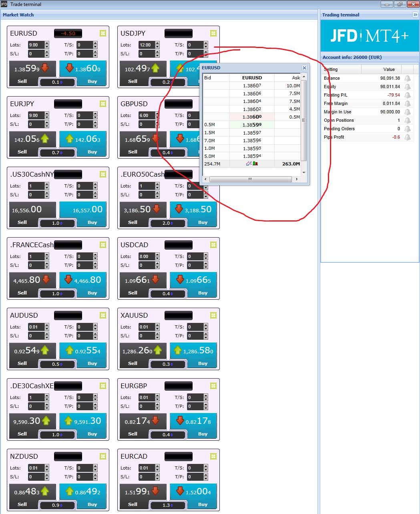Click the EURGBP tile grid icon
The height and width of the screenshot is (514, 420).
[213, 386]
